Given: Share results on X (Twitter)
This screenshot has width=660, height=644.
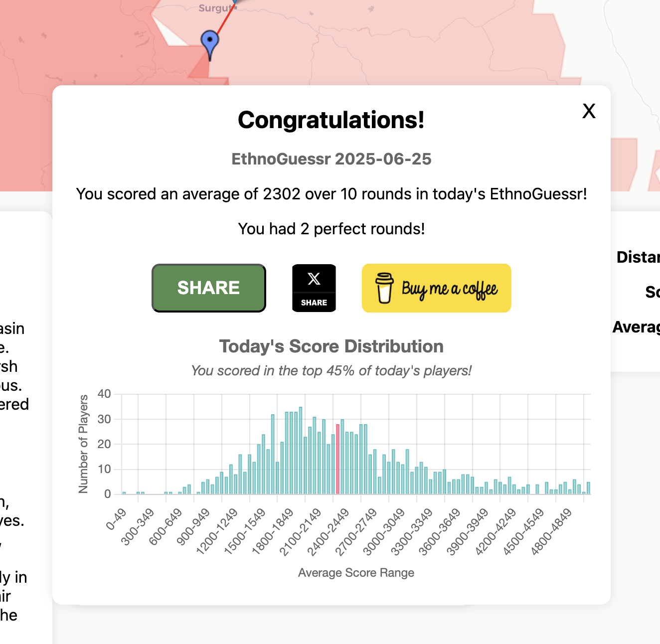Looking at the screenshot, I should click(314, 288).
